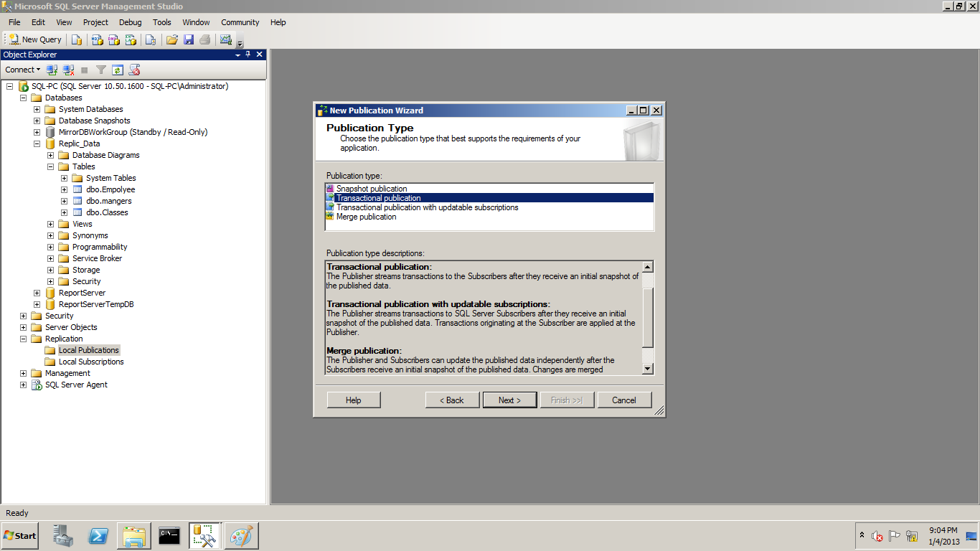This screenshot has width=980, height=551.
Task: Open the Tools menu
Action: pyautogui.click(x=161, y=22)
